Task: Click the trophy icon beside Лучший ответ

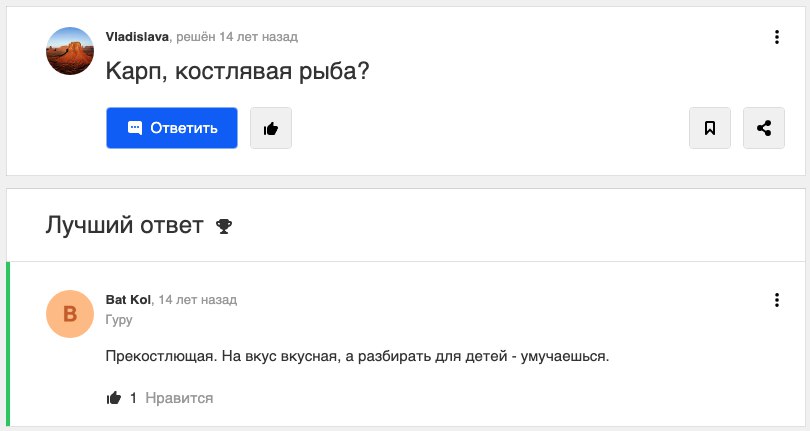Action: [224, 226]
